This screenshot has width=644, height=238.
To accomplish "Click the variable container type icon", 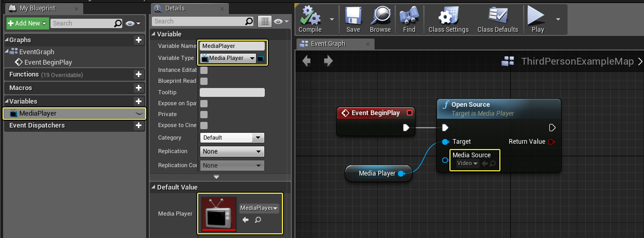I will click(x=261, y=58).
